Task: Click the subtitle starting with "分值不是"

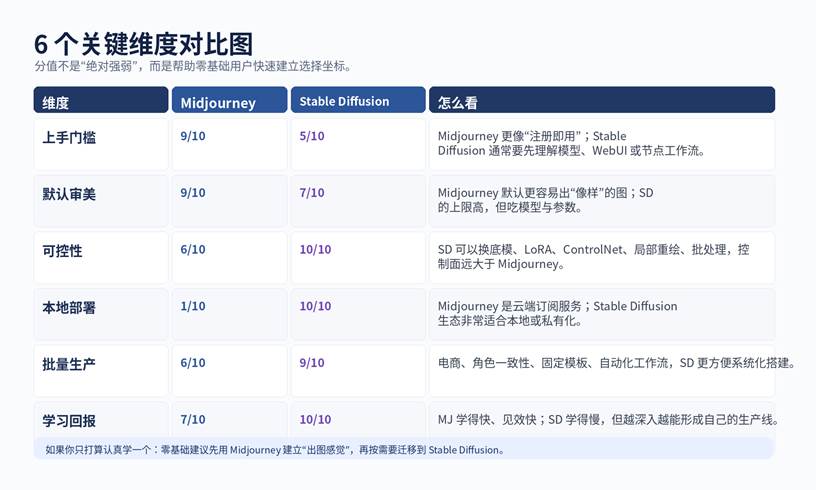Action: tap(192, 66)
